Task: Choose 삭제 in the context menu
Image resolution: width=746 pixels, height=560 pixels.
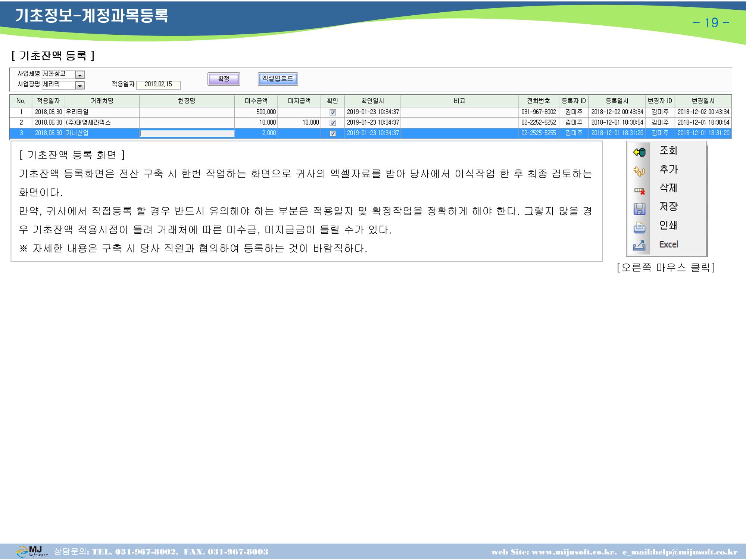Action: 668,188
